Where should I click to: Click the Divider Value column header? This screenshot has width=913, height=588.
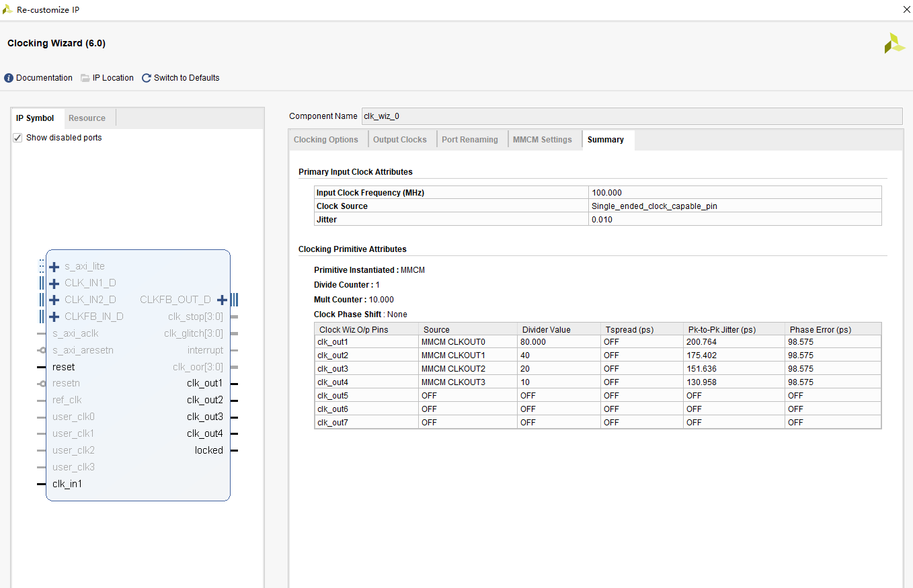coord(559,329)
